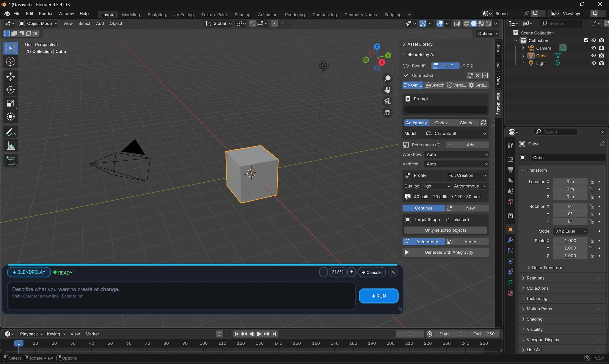Activate the Move tool

[x=11, y=77]
